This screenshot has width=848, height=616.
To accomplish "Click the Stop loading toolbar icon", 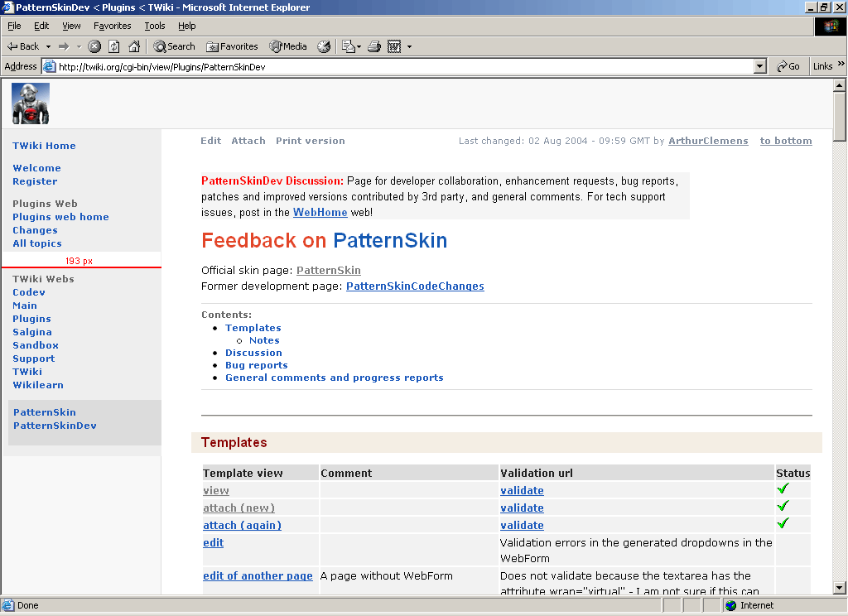I will pos(94,46).
